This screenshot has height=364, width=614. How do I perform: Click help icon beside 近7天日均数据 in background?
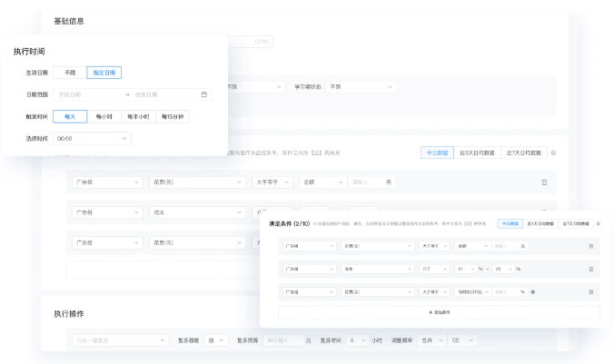click(553, 152)
